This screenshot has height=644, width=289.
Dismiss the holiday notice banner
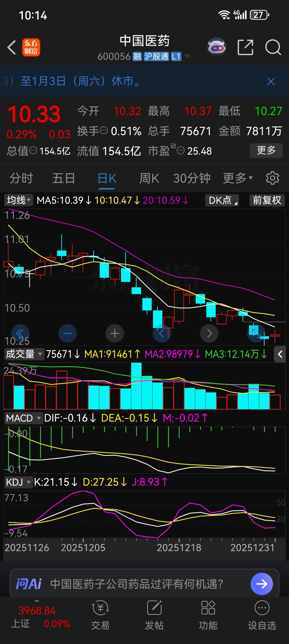click(x=271, y=81)
